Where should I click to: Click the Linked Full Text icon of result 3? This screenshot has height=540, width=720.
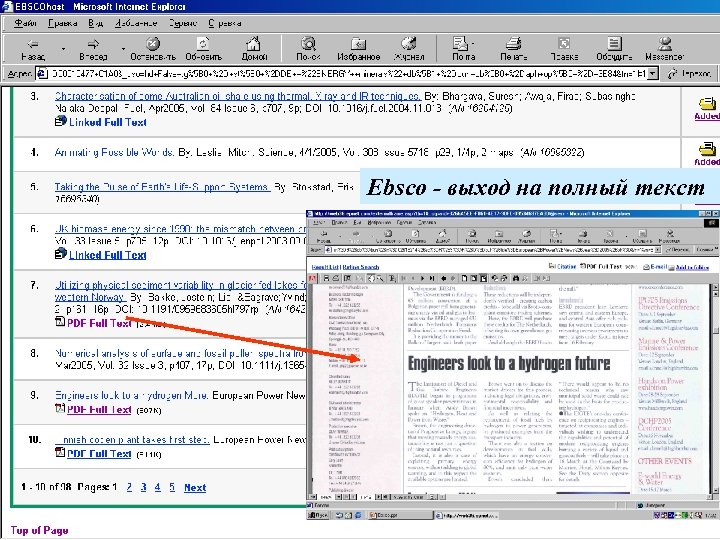61,121
